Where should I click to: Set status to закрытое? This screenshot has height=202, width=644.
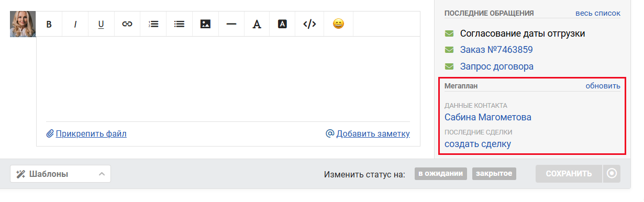494,174
